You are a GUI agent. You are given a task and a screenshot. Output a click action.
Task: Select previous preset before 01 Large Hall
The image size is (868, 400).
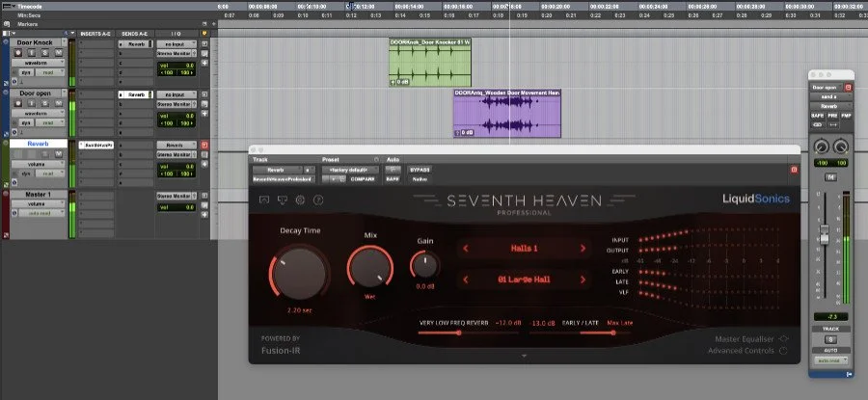click(x=466, y=280)
